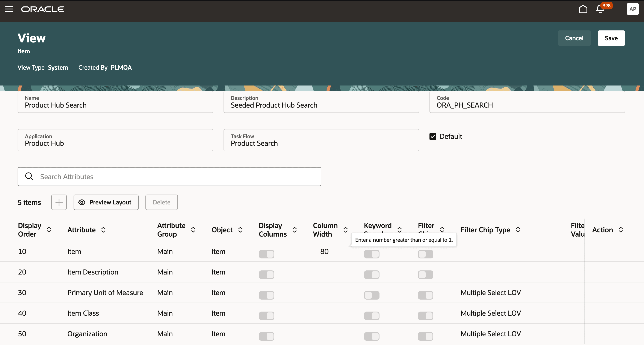The width and height of the screenshot is (644, 345).
Task: Select the Primary Unit of Measure cell
Action: click(x=105, y=292)
